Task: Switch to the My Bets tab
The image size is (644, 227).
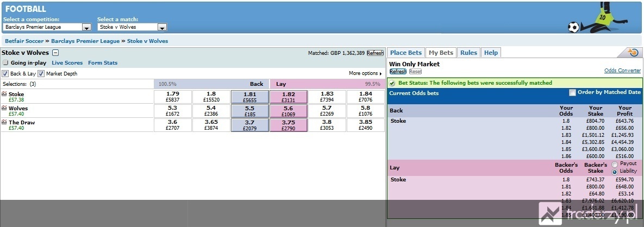Action: [x=441, y=53]
